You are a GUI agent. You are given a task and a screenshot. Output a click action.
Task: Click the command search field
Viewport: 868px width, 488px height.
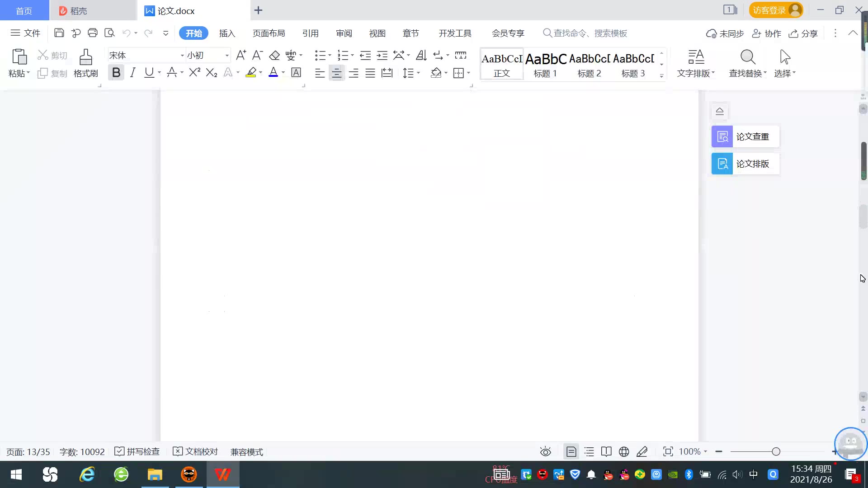(585, 33)
